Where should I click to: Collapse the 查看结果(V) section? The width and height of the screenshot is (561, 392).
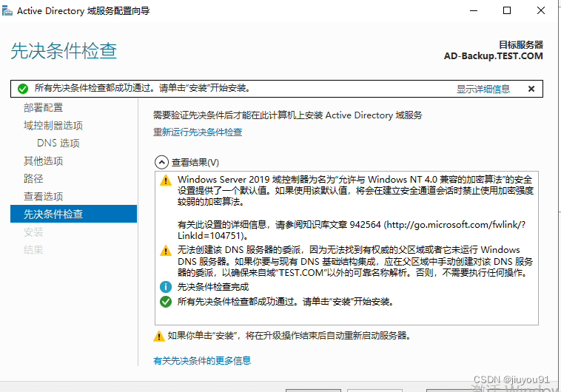(x=161, y=163)
